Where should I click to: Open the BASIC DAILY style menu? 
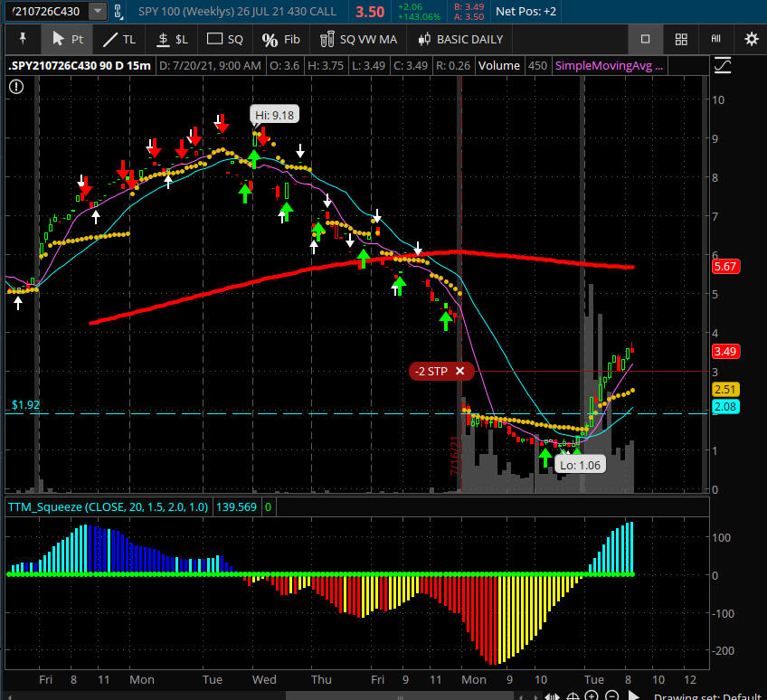point(460,40)
